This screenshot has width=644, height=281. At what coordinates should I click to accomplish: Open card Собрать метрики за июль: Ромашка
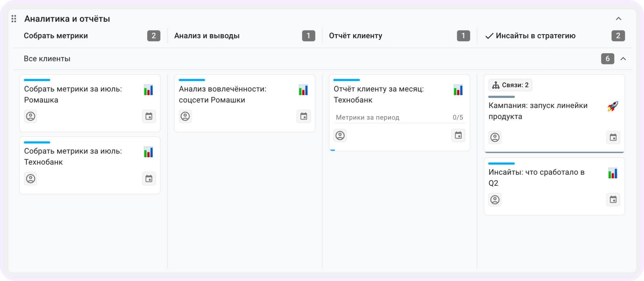pyautogui.click(x=90, y=103)
